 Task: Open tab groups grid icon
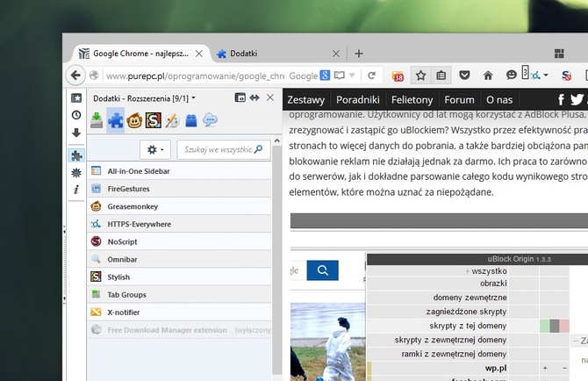tap(559, 54)
